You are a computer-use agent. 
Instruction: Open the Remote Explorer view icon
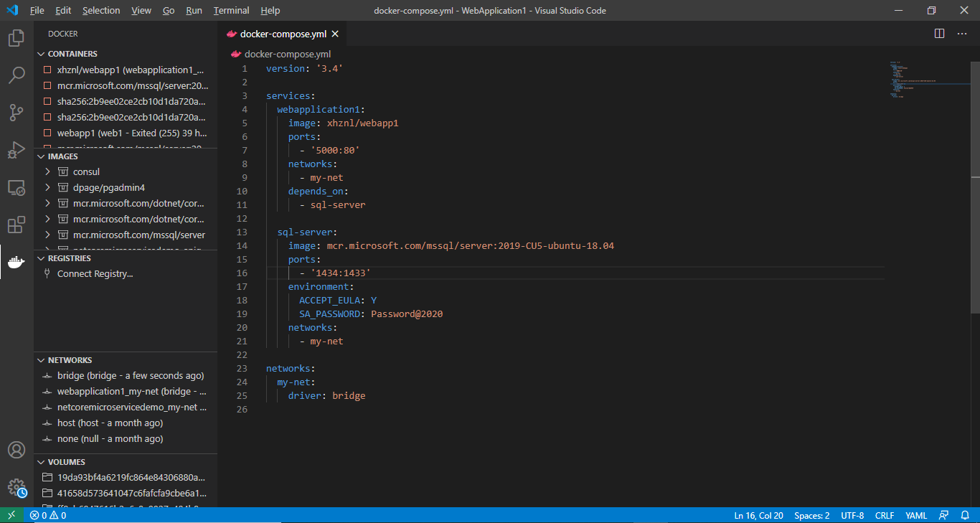pyautogui.click(x=17, y=188)
